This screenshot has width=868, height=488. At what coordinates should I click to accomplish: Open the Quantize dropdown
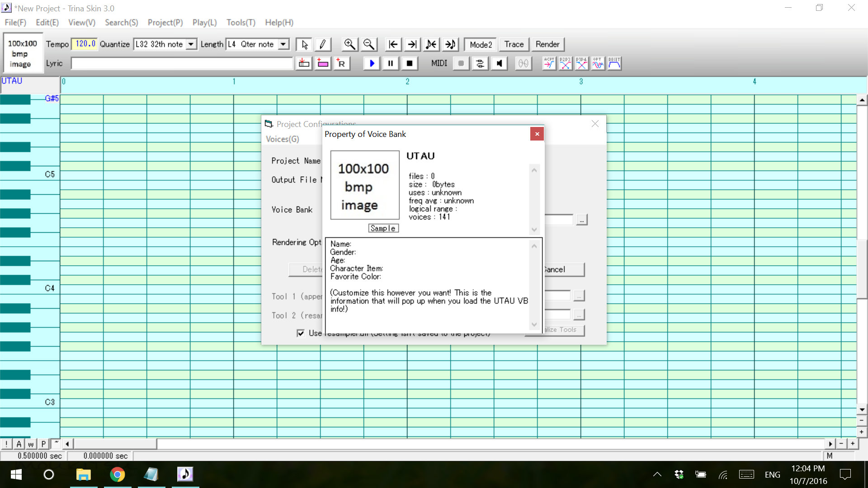pyautogui.click(x=191, y=44)
